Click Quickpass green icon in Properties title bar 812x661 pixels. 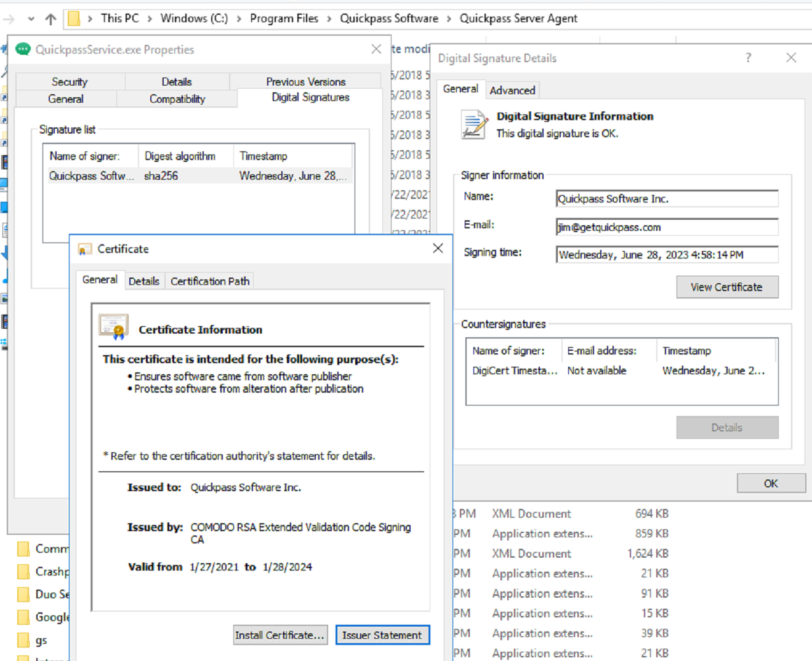pyautogui.click(x=23, y=49)
